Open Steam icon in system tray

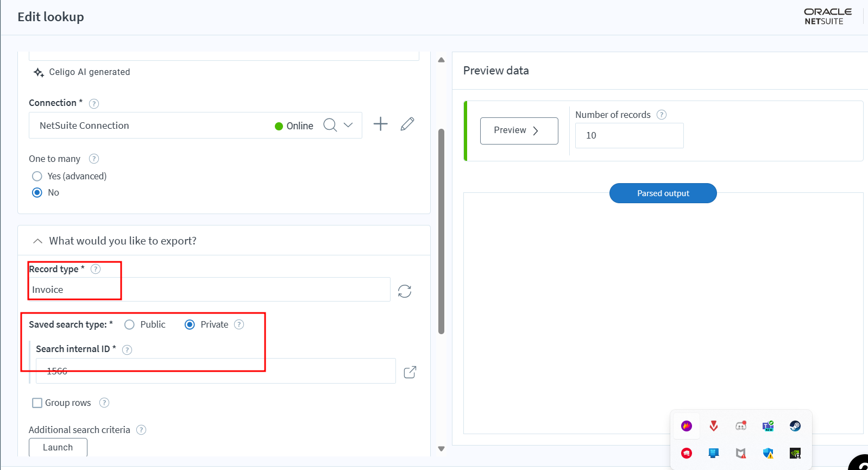click(795, 426)
